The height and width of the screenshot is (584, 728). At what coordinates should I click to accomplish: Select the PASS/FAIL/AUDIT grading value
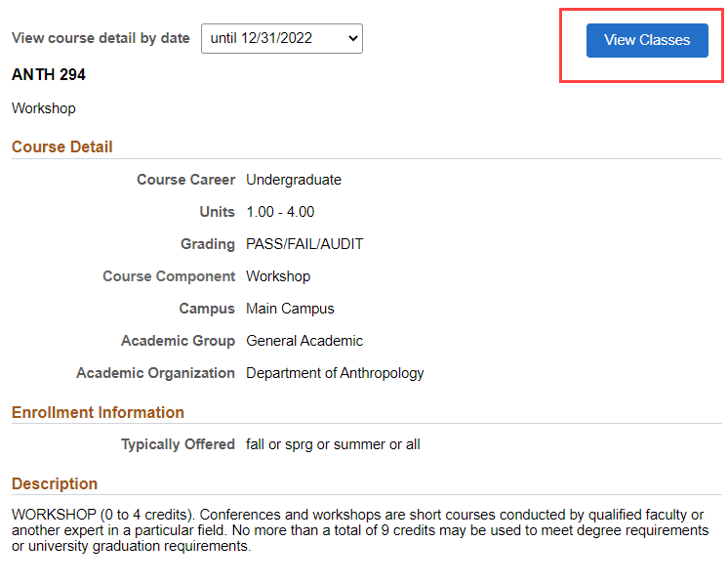(304, 244)
